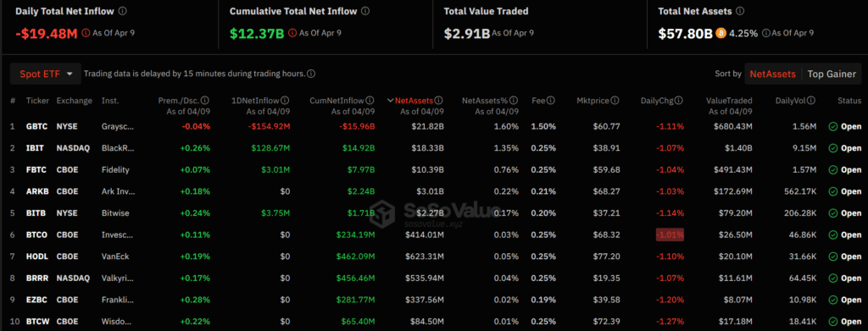Viewport: 868px width, 331px height.
Task: Open the IBIT ticker row
Action: coord(434,148)
